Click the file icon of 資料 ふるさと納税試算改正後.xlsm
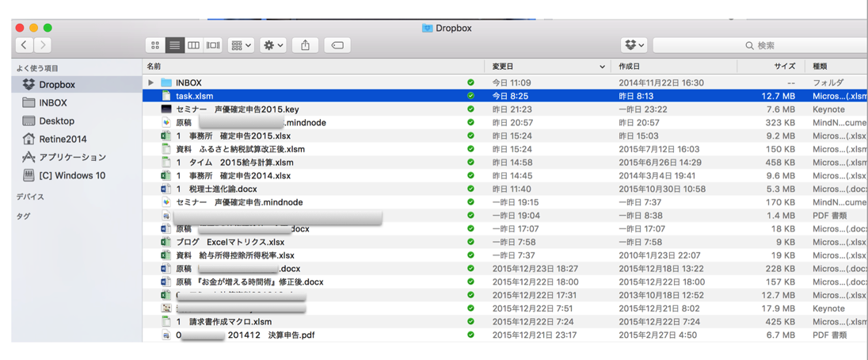Image resolution: width=868 pixels, height=360 pixels. coord(165,149)
